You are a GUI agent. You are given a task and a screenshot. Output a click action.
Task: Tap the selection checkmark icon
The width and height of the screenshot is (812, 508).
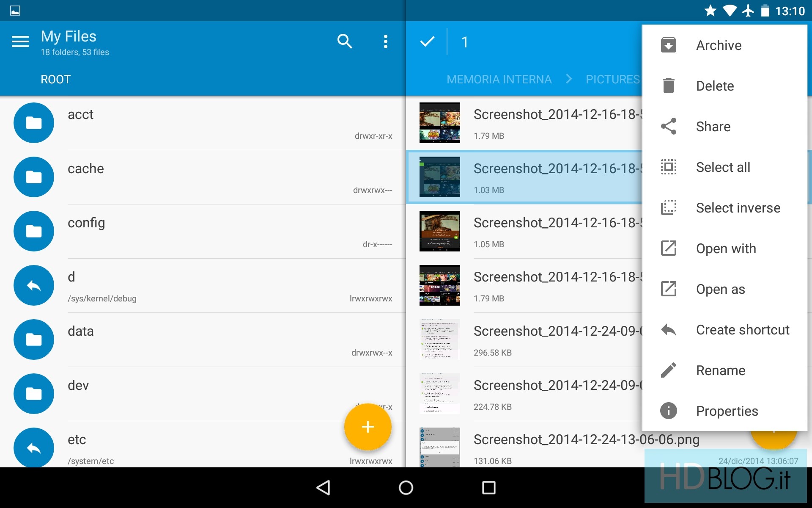427,41
